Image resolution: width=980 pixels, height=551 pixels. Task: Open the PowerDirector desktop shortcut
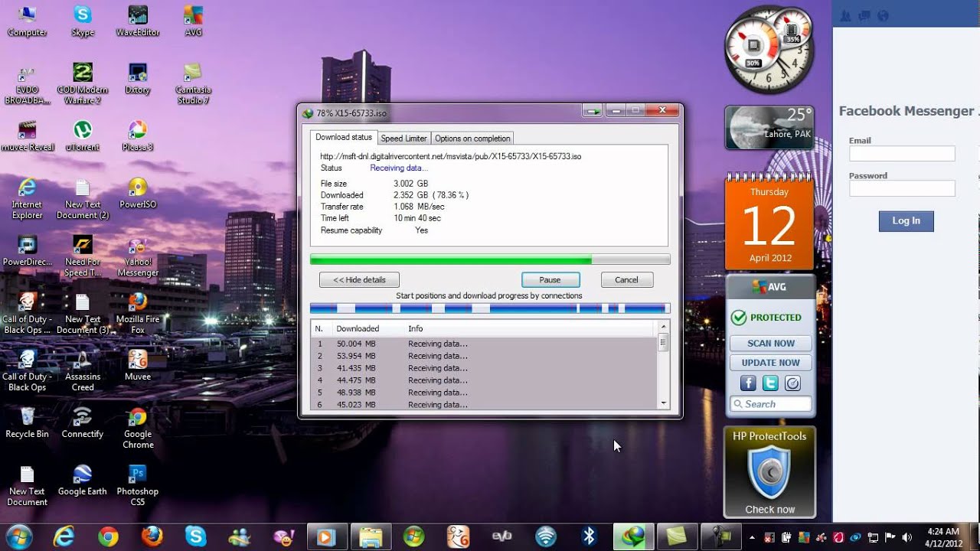[x=27, y=250]
